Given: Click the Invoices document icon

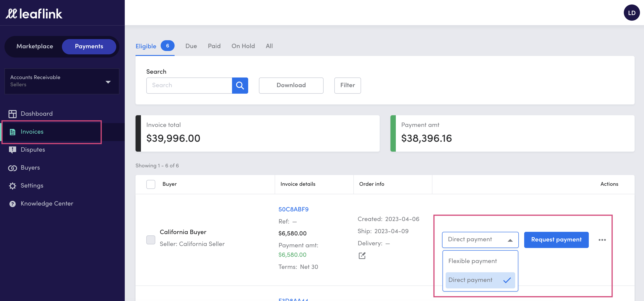Looking at the screenshot, I should point(13,132).
